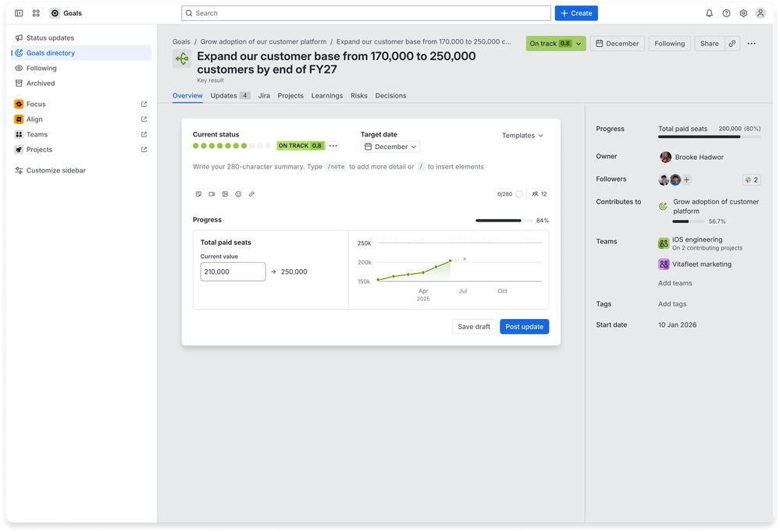Click the 280-character summary text area
Screen dimensions: 780x532
point(338,167)
